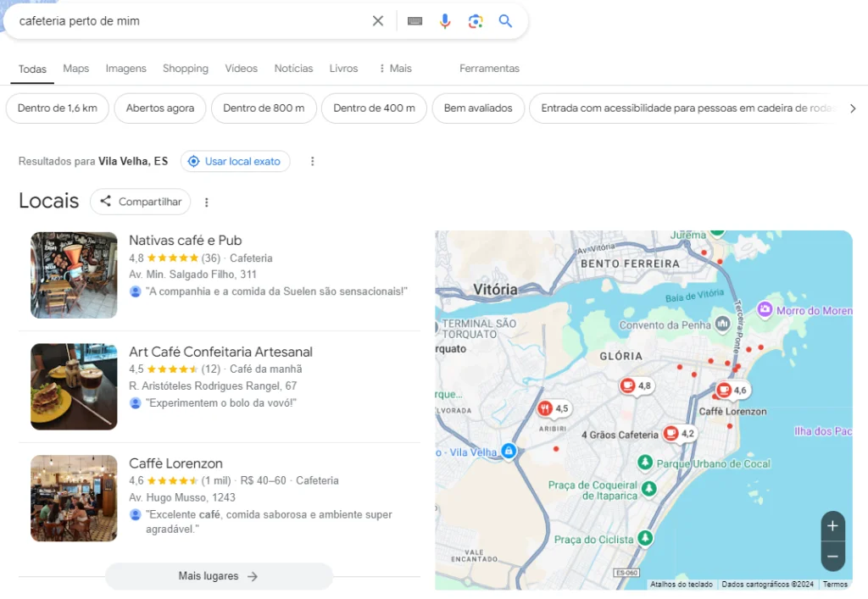Switch to the Shopping tab
868x599 pixels.
coord(186,69)
